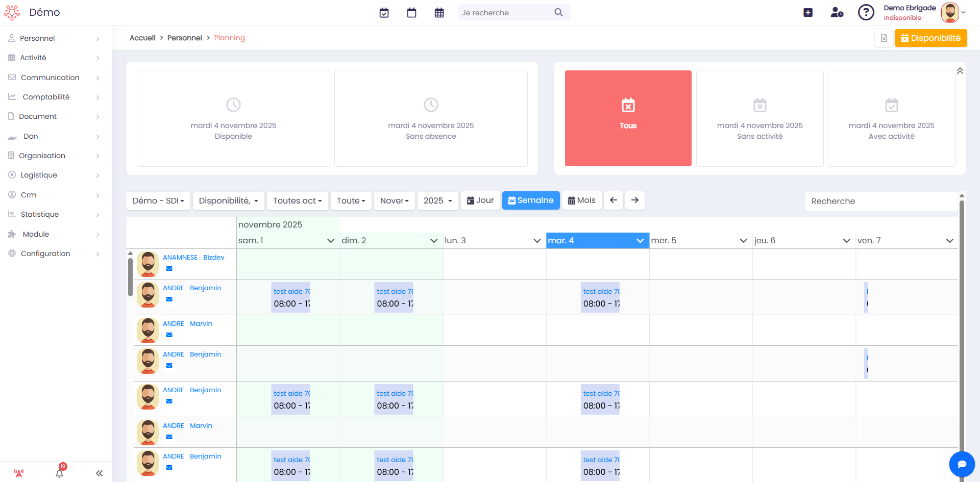Screen dimensions: 980x482
Task: Click the orange Disponibilité button
Action: tap(930, 38)
